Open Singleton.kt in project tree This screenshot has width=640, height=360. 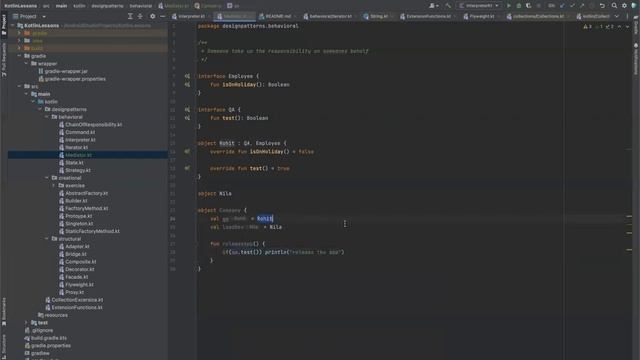pyautogui.click(x=79, y=224)
